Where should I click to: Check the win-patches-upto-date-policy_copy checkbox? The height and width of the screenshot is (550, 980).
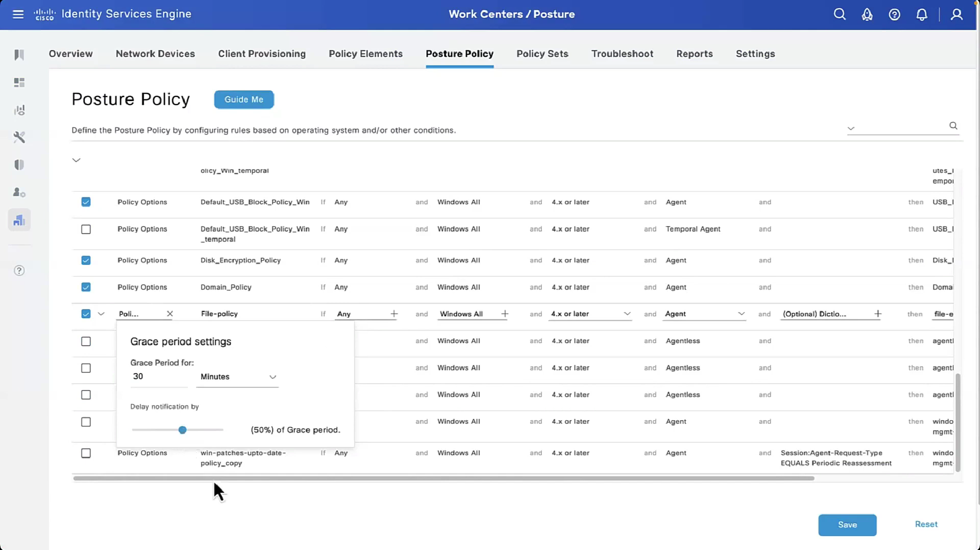point(86,453)
